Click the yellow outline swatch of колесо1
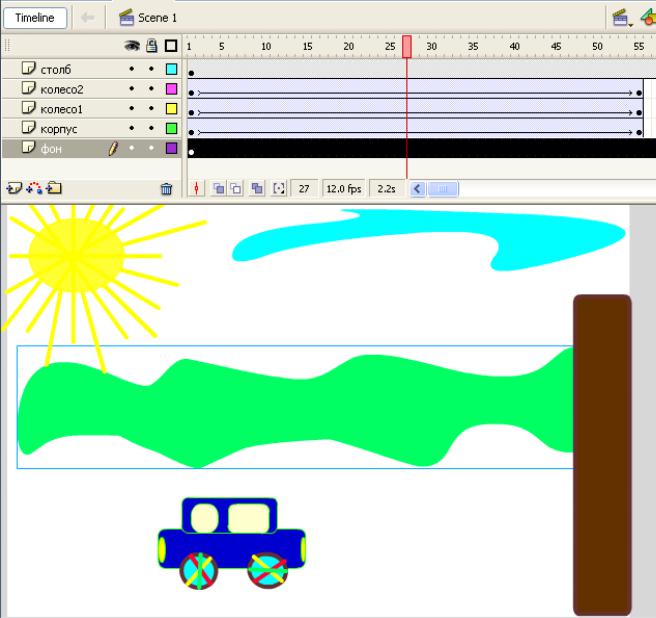 pyautogui.click(x=172, y=109)
